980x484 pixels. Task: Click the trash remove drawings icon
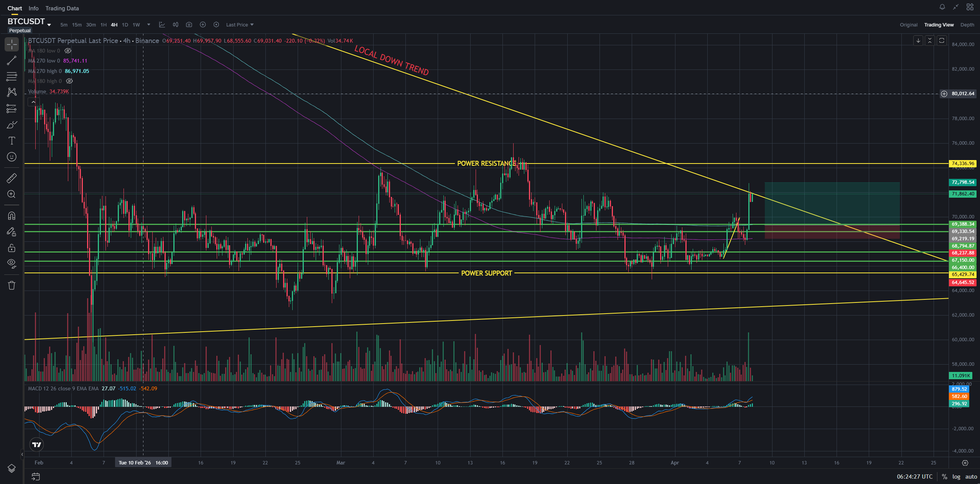tap(12, 285)
